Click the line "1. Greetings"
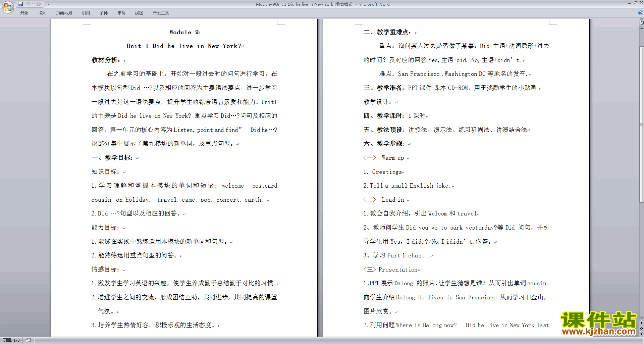Image resolution: width=644 pixels, height=344 pixels. [x=383, y=172]
